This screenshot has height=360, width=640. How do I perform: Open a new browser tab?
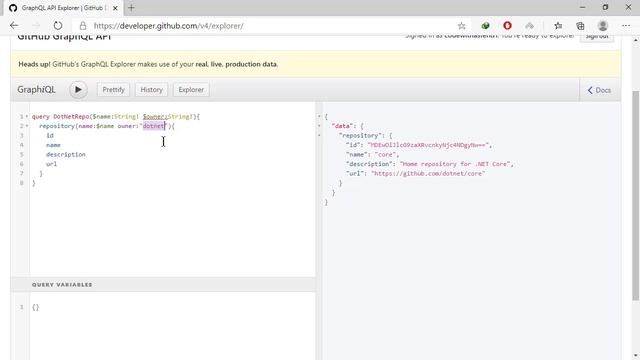click(x=131, y=8)
